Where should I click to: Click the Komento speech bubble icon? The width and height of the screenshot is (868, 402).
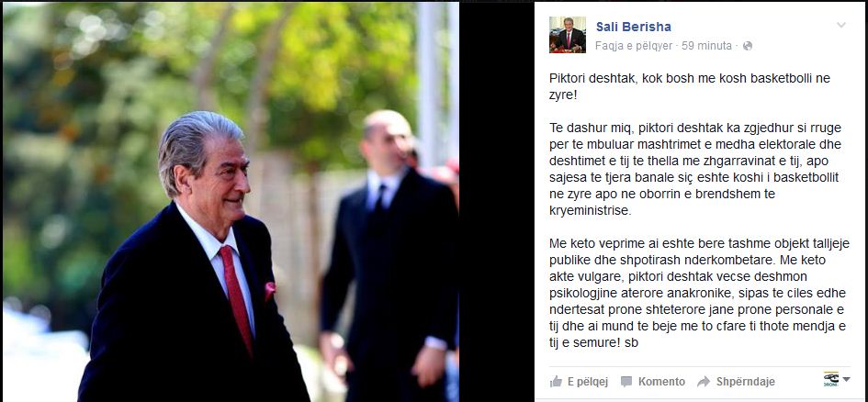pos(626,382)
